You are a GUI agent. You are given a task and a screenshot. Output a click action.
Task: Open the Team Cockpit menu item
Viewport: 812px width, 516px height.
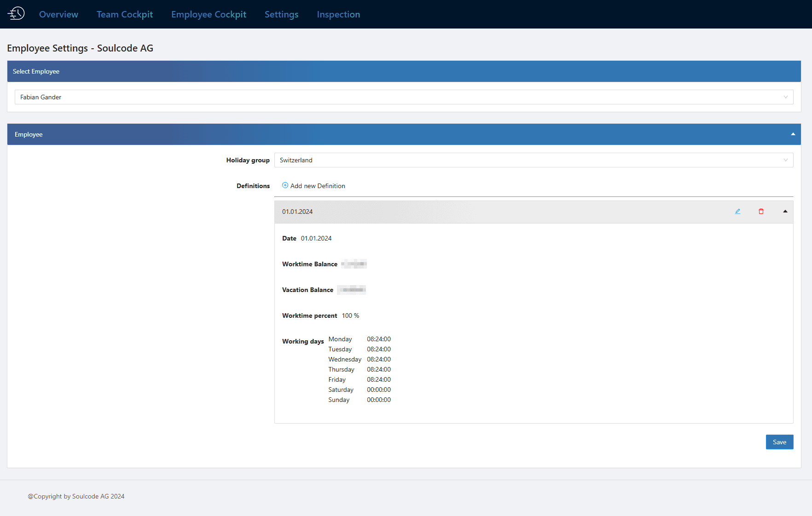pos(125,14)
